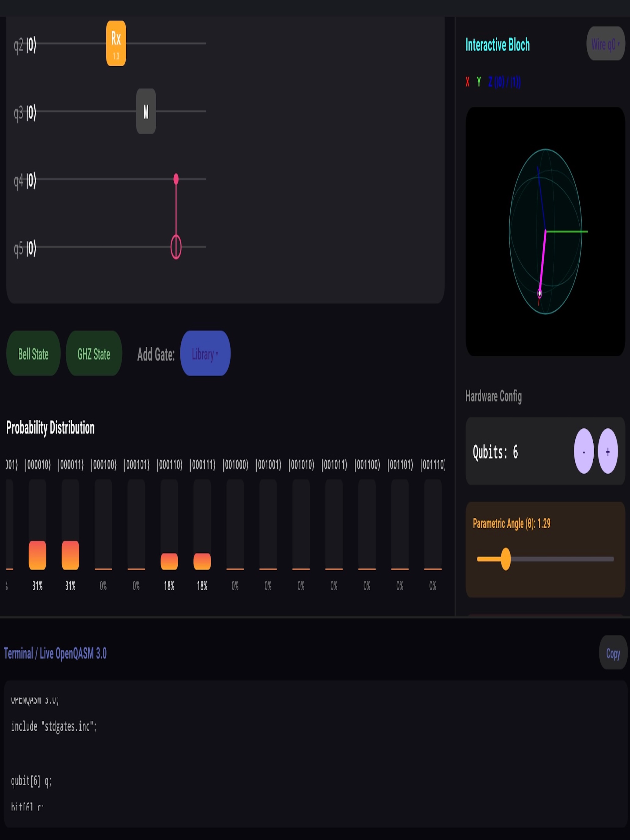Click the Bloch sphere visualization
630x840 pixels.
coord(545,232)
